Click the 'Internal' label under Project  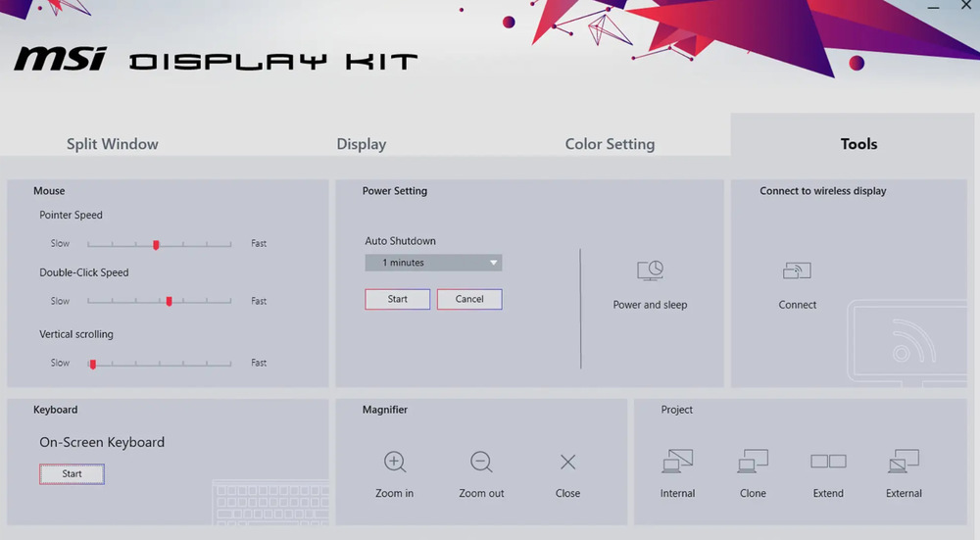[x=677, y=493]
